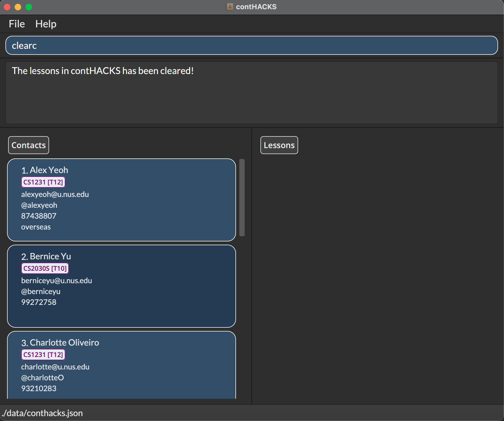Click the Telegram handle @charlotteO
The height and width of the screenshot is (421, 504).
click(43, 378)
